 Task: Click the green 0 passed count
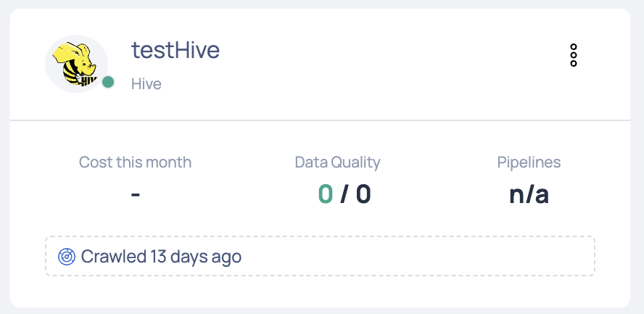pos(326,194)
